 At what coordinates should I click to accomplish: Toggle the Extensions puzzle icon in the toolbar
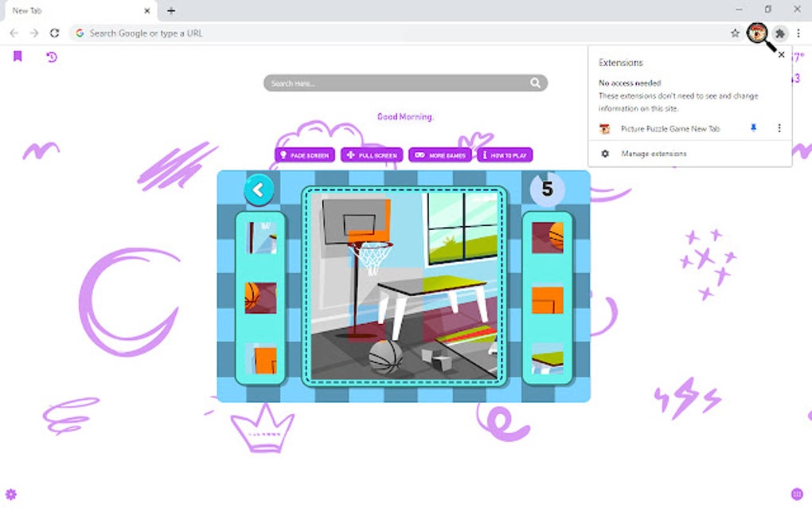pyautogui.click(x=780, y=33)
